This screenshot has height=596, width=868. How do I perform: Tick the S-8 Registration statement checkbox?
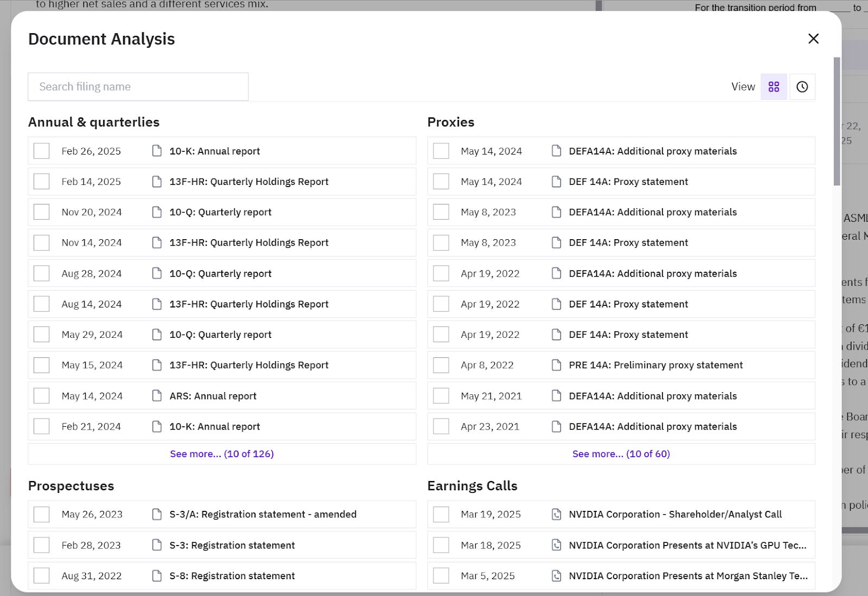[x=42, y=575]
